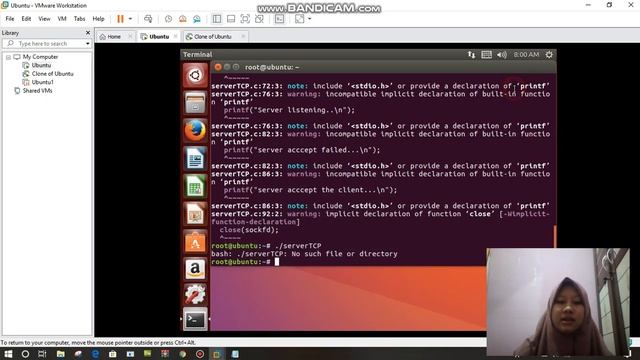Screen dimensions: 640x360
Task: Select My Computer in the library
Action: pos(40,57)
